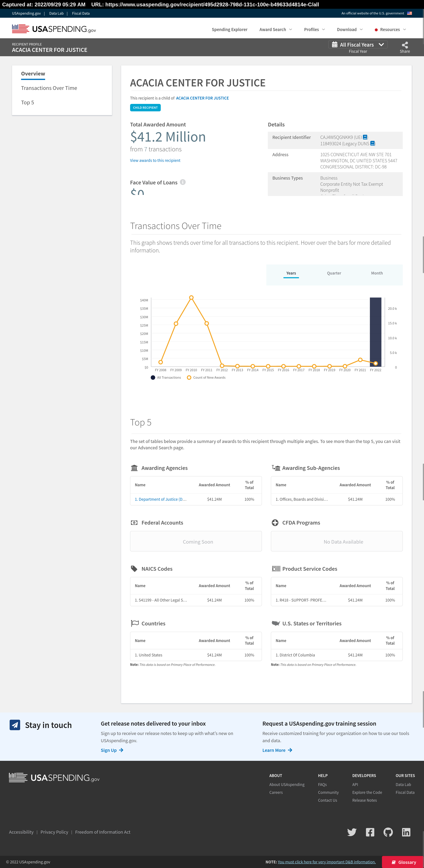Expand the Resources menu

click(x=390, y=29)
